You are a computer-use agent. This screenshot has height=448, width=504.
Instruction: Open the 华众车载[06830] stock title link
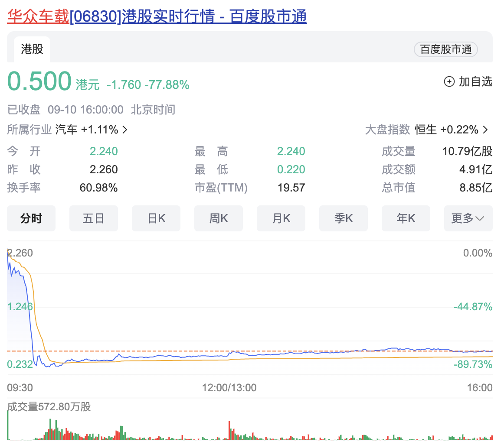[157, 16]
